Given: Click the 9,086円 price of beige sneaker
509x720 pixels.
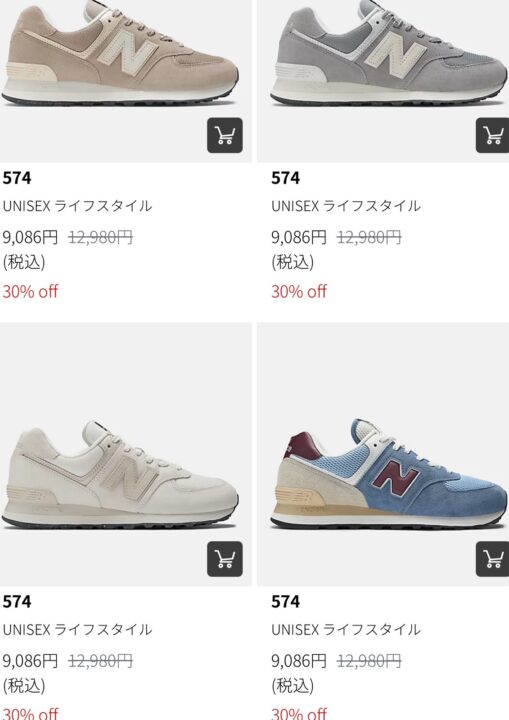Looking at the screenshot, I should (30, 237).
